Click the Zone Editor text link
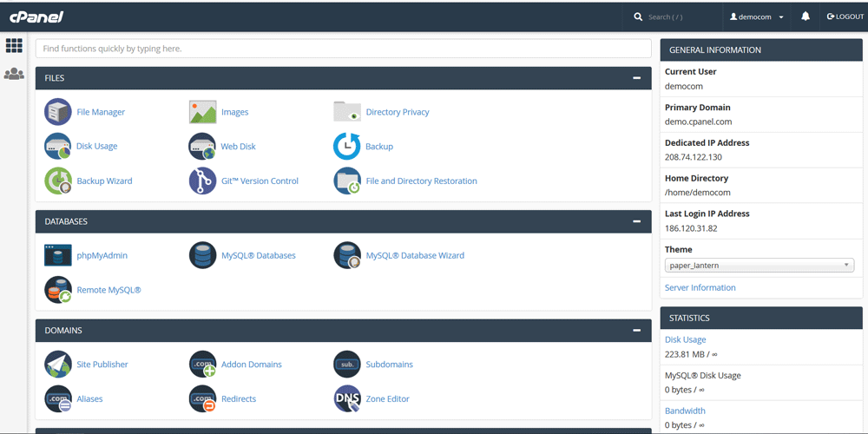Image resolution: width=868 pixels, height=434 pixels. (387, 398)
